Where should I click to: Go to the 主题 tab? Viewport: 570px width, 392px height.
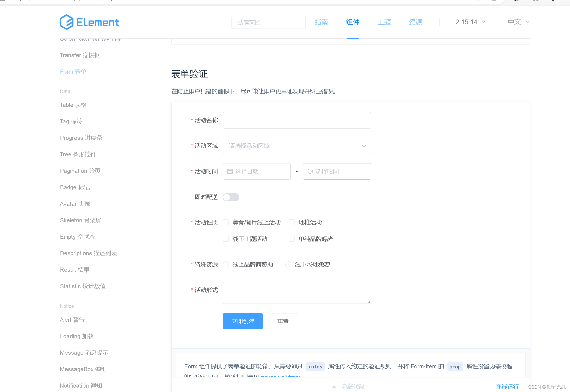click(384, 22)
